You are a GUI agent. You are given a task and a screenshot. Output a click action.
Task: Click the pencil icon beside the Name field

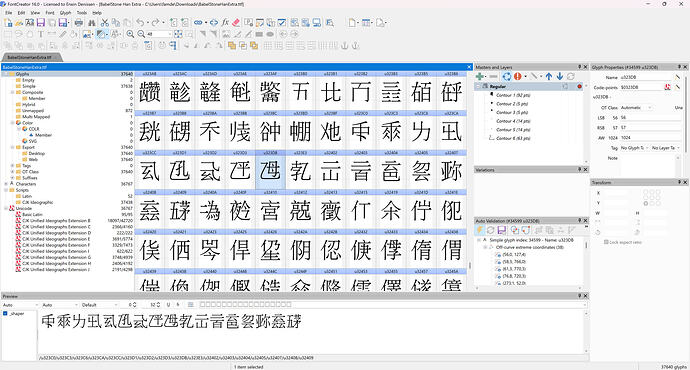[x=678, y=77]
